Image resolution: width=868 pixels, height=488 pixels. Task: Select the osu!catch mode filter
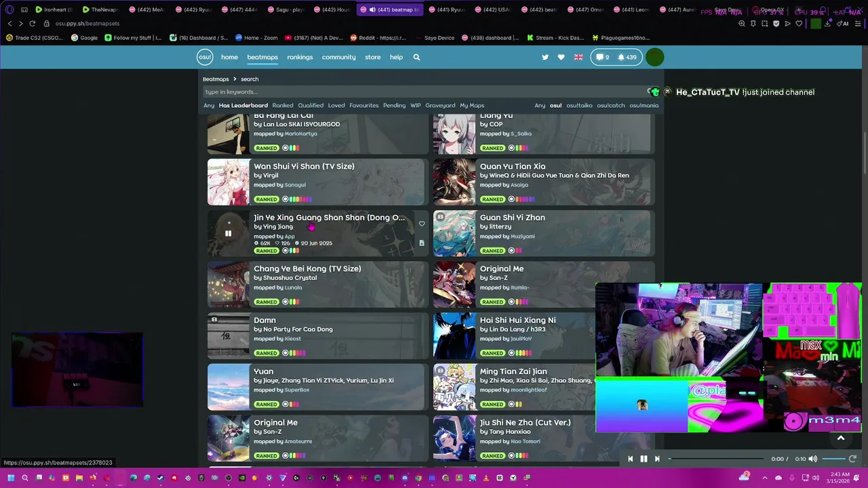[x=611, y=106]
